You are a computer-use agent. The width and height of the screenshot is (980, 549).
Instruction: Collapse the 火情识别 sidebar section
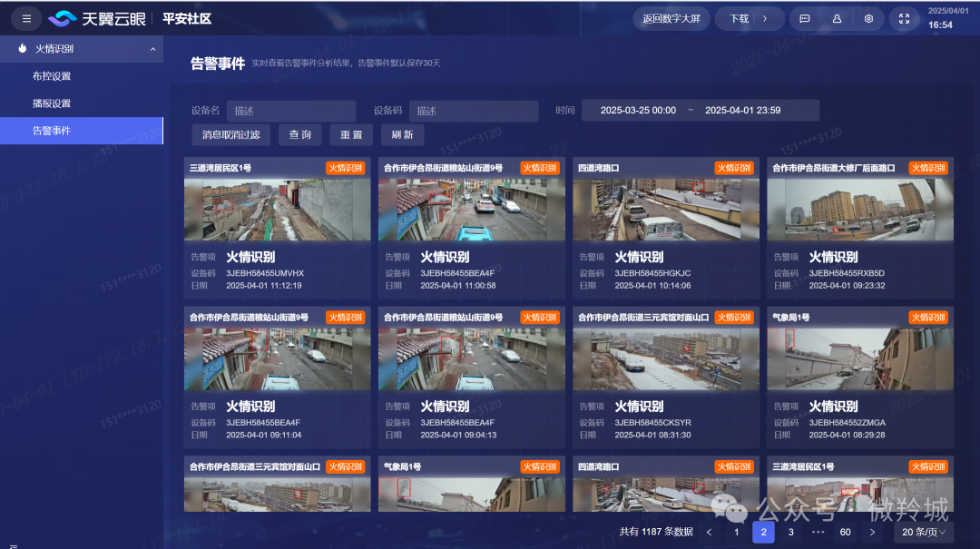[x=152, y=49]
